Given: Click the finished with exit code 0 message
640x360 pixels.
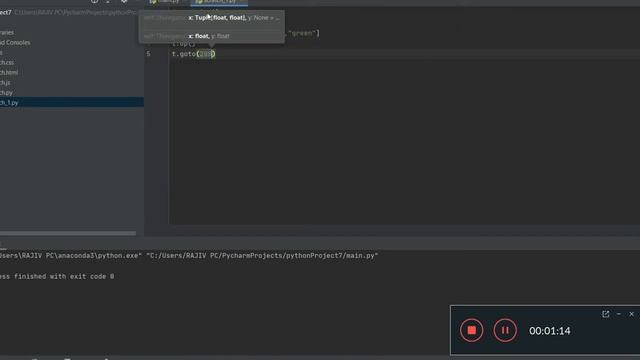Looking at the screenshot, I should tap(57, 276).
